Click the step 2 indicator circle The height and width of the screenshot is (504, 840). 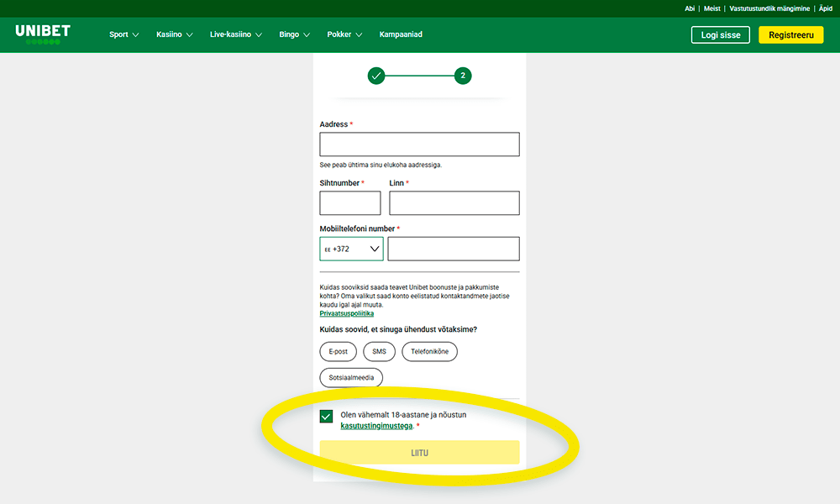(465, 75)
